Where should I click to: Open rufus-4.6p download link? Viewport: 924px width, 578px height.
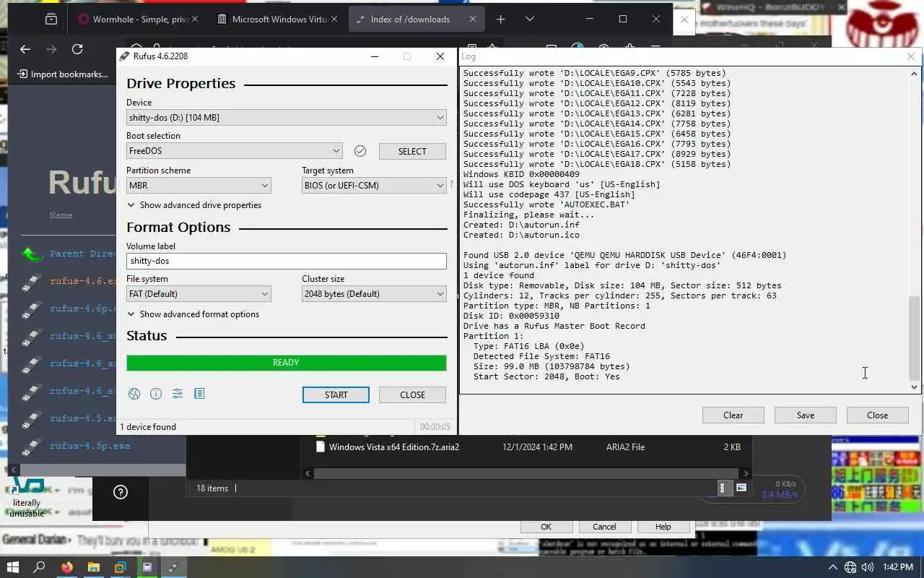tap(83, 308)
